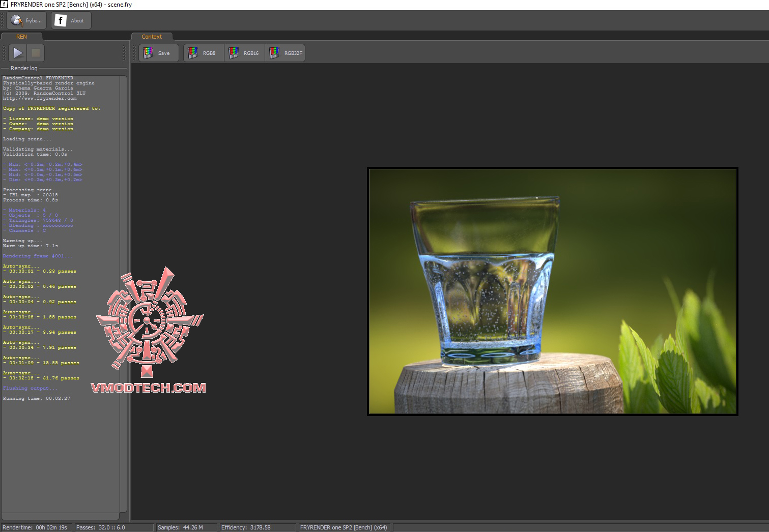The image size is (769, 532).
Task: Open the frybench toolbar button
Action: click(x=26, y=20)
